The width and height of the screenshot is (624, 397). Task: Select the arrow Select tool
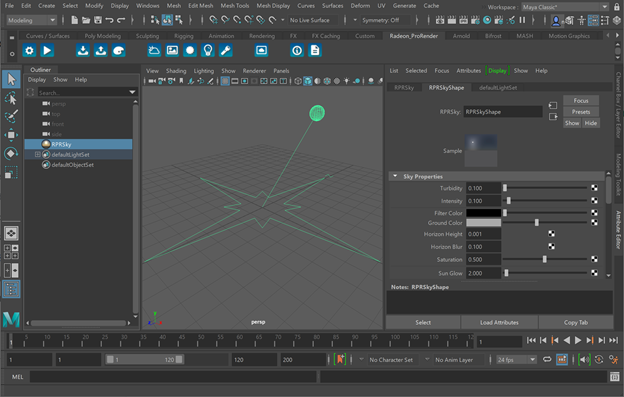point(11,79)
